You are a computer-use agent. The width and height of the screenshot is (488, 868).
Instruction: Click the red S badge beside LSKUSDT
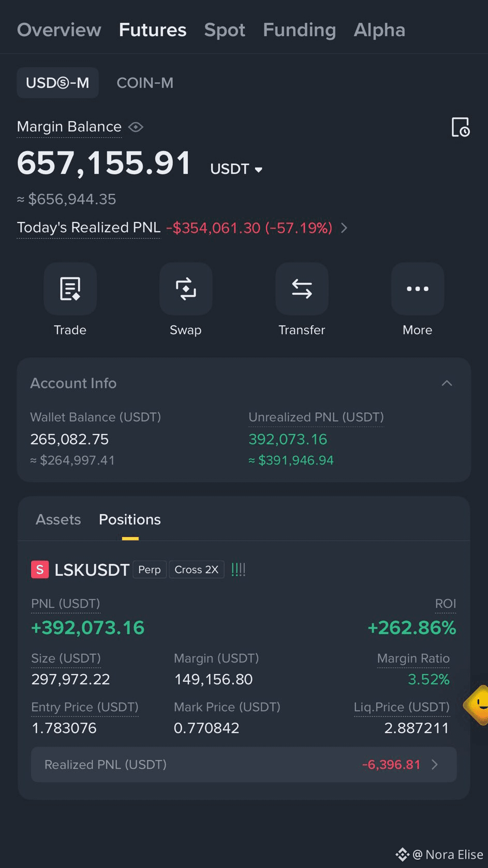(40, 570)
